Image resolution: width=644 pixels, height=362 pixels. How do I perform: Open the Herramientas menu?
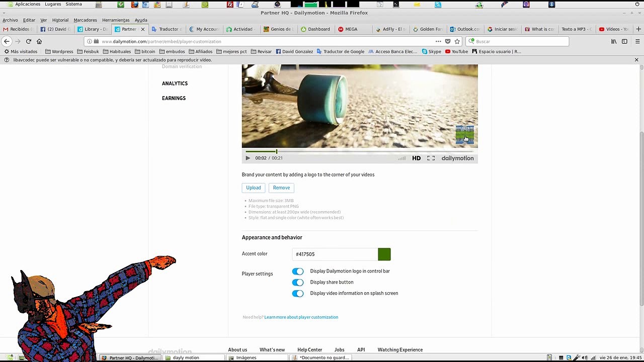116,20
